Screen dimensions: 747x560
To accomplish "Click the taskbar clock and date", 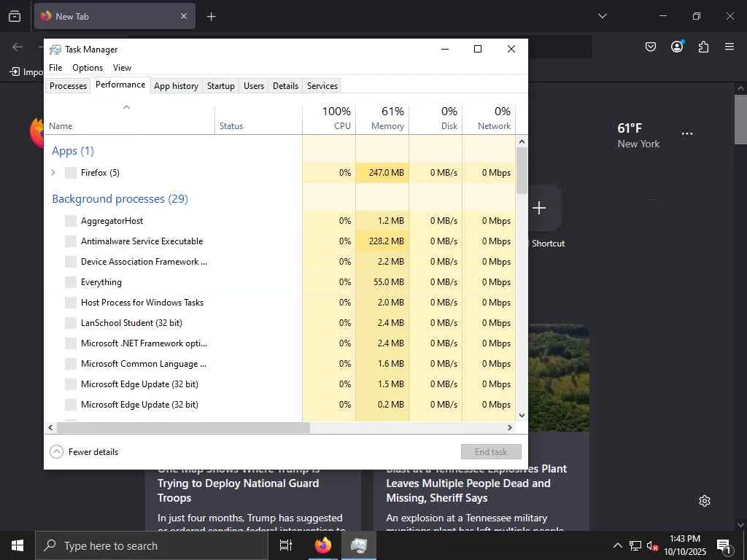I will click(x=685, y=545).
